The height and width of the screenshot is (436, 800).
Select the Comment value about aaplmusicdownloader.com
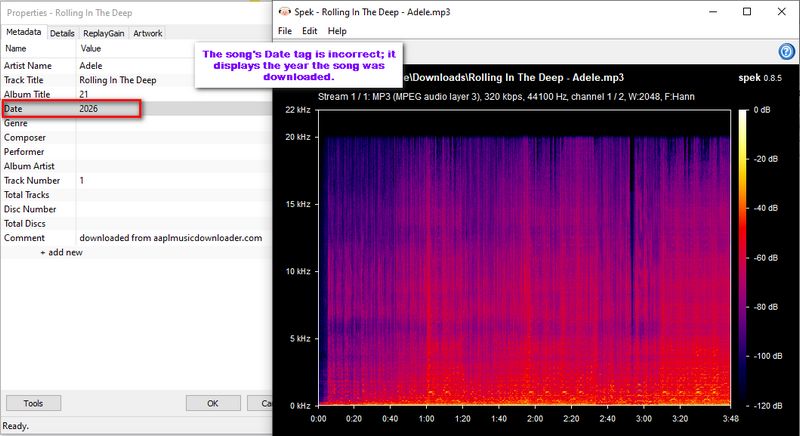170,238
